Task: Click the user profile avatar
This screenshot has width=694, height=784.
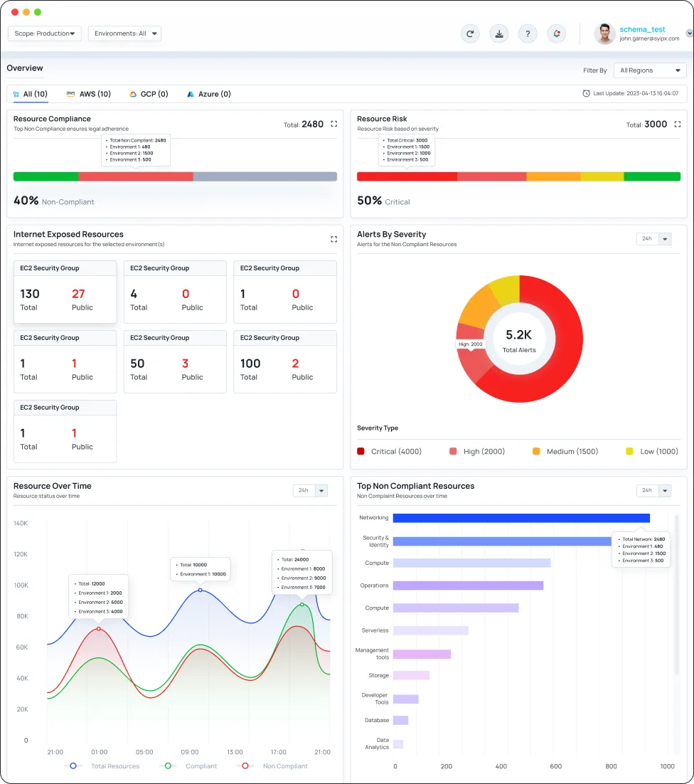Action: tap(604, 33)
